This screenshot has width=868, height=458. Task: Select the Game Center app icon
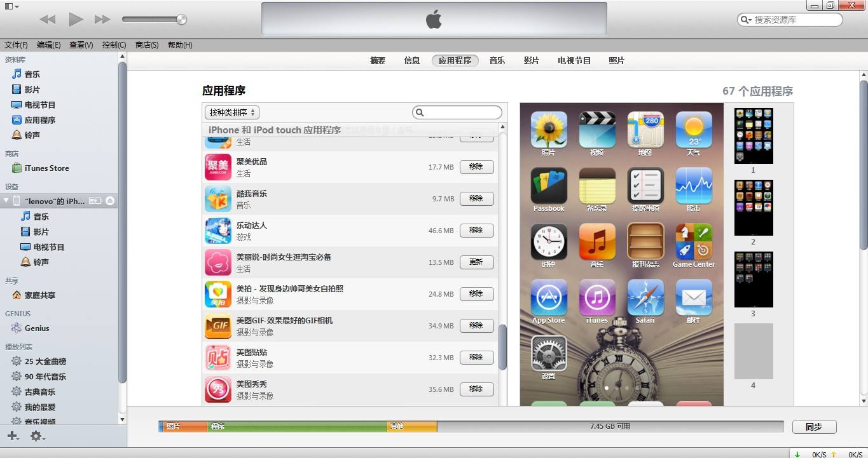click(693, 241)
